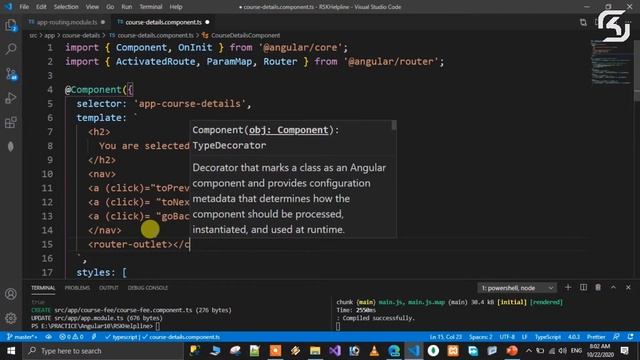Open the Manage gear in activity bar
This screenshot has width=640, height=360.
(11, 318)
